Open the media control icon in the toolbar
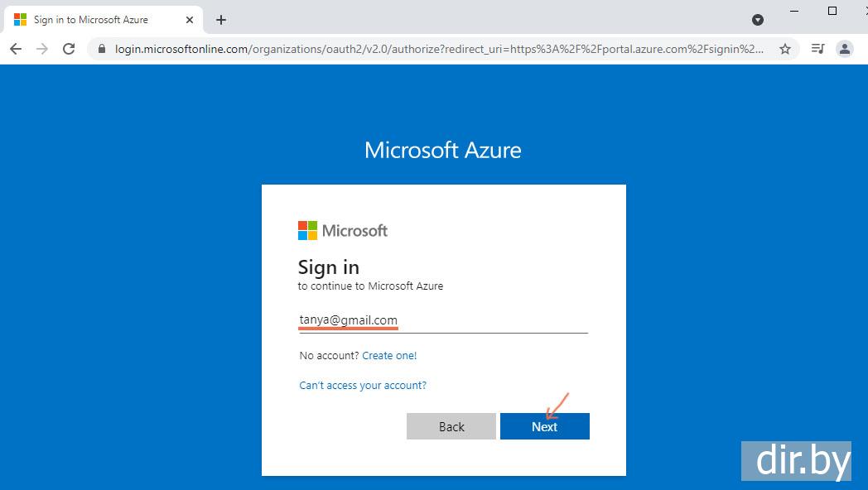The height and width of the screenshot is (490, 868). (817, 49)
